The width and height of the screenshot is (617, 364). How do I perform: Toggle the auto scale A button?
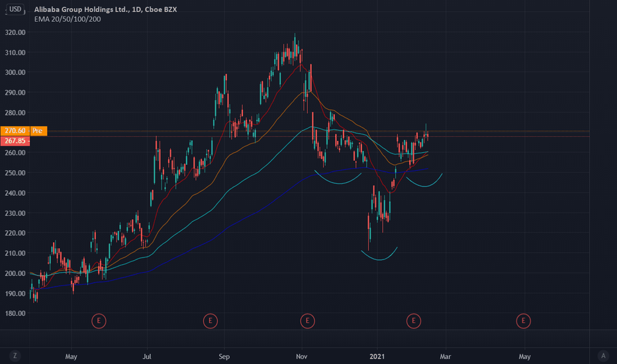click(x=603, y=356)
